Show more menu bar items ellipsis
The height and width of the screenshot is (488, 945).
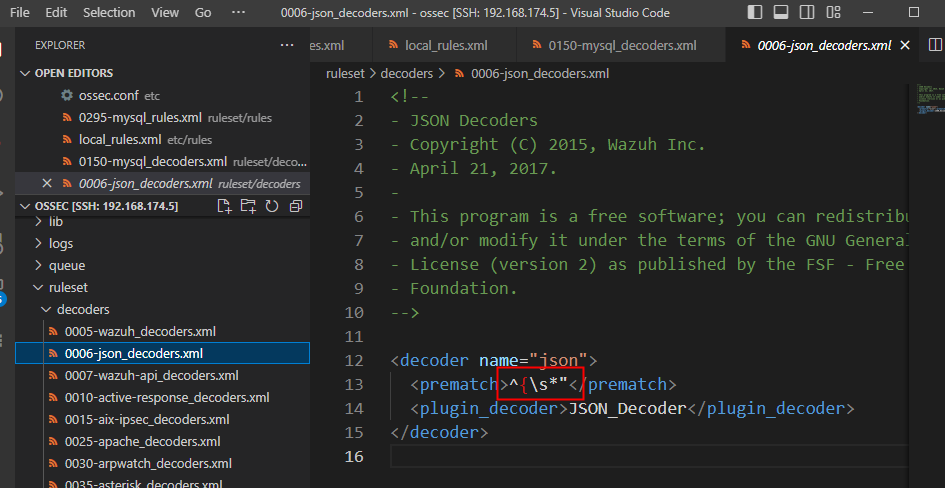[x=239, y=13]
